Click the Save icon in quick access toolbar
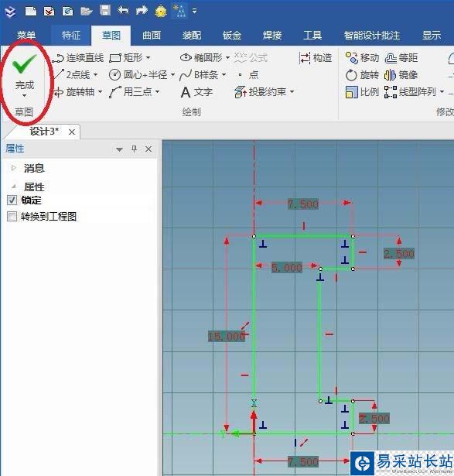This screenshot has width=454, height=476. pos(105,11)
